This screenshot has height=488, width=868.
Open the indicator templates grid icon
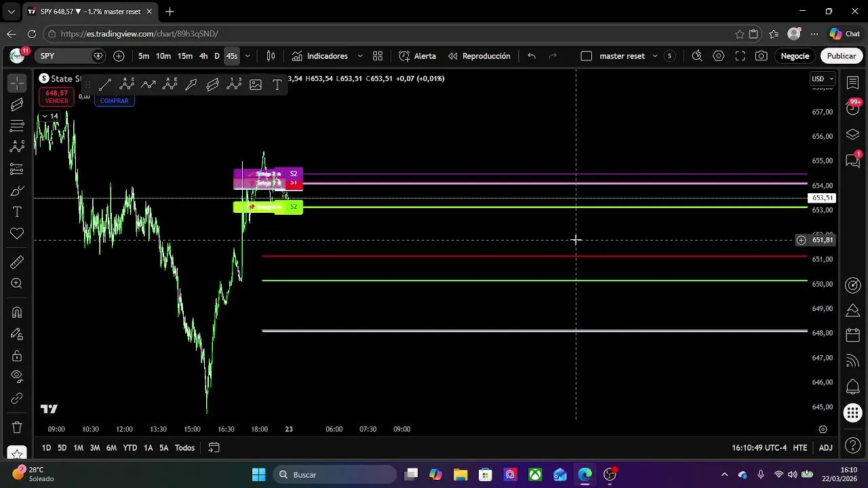coord(378,56)
